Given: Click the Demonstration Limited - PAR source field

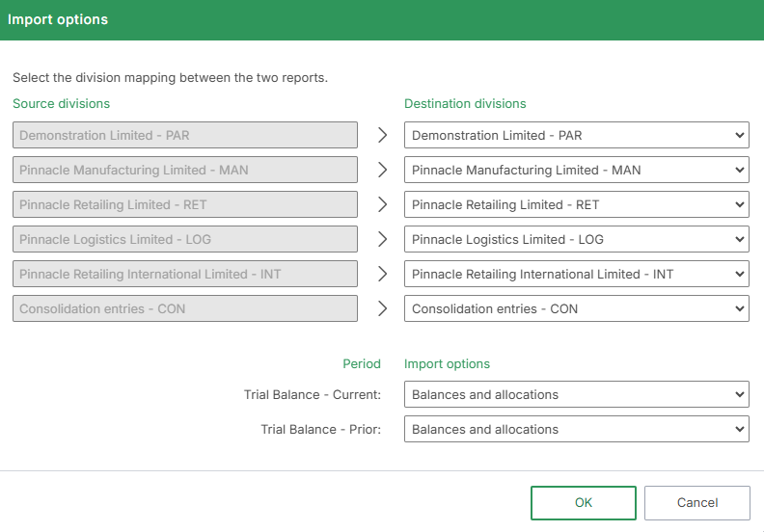Looking at the screenshot, I should (x=185, y=135).
